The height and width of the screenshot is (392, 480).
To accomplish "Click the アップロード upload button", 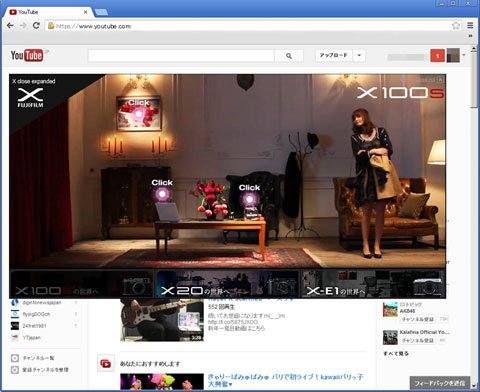I will coord(334,55).
